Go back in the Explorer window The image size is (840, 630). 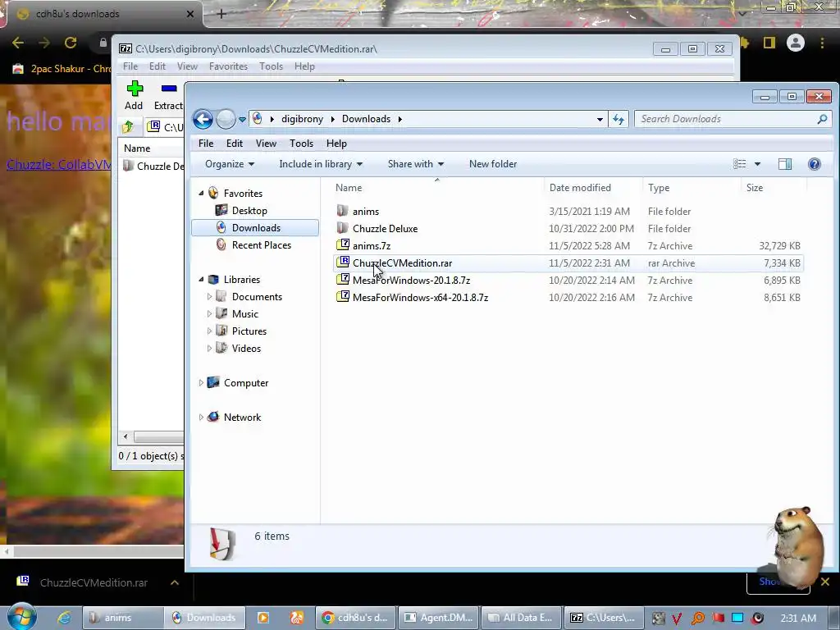[x=203, y=119]
